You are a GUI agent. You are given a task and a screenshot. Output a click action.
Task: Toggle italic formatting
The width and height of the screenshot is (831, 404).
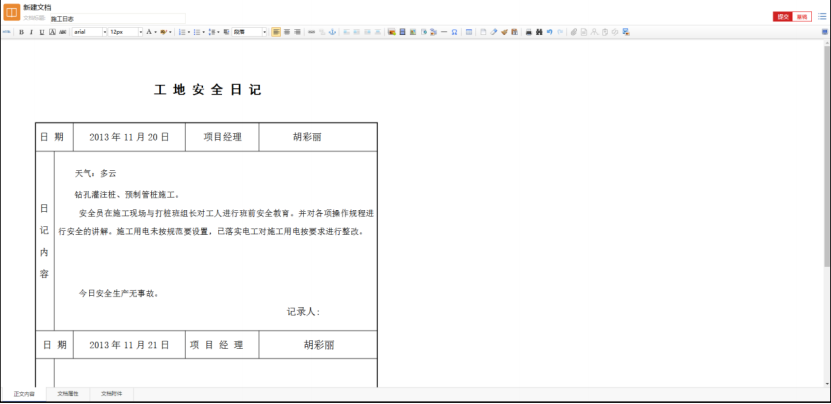pos(31,32)
